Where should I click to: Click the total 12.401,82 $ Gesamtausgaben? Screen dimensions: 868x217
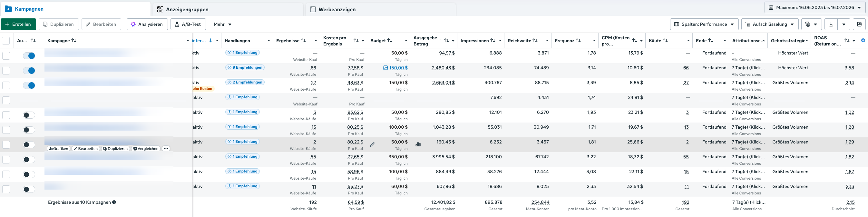coord(443,202)
